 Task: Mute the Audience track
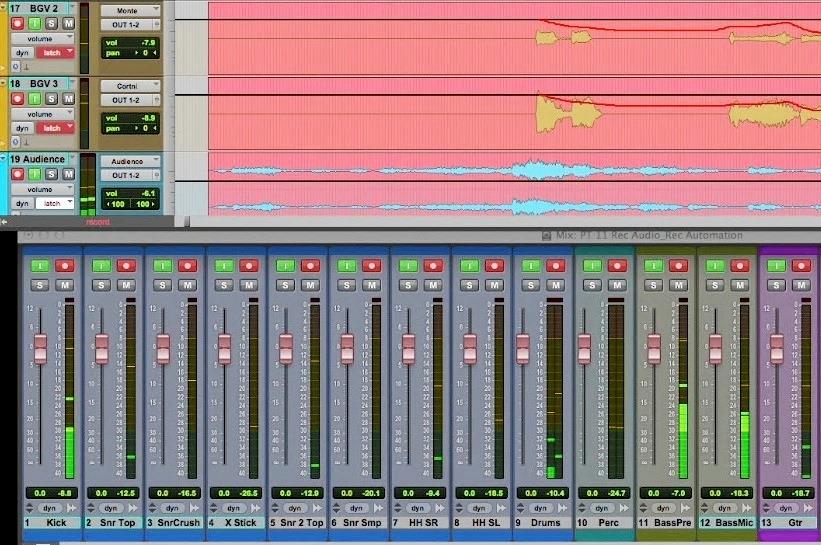tap(69, 174)
